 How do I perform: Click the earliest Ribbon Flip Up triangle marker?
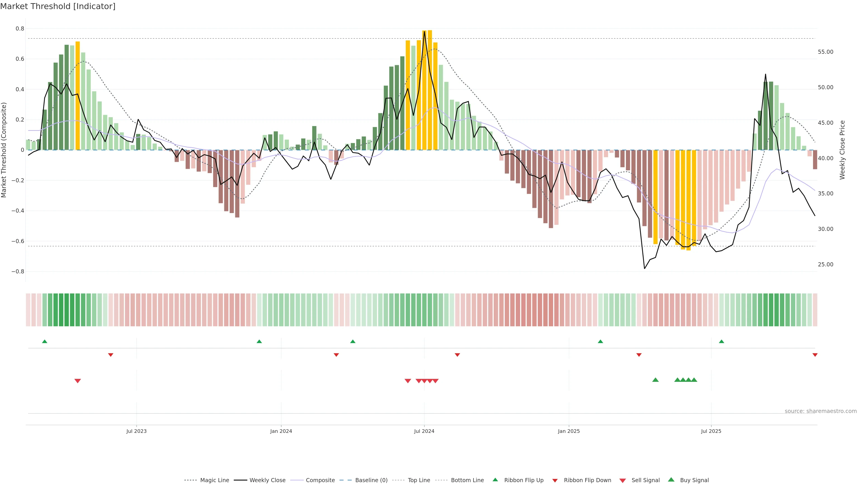(45, 342)
